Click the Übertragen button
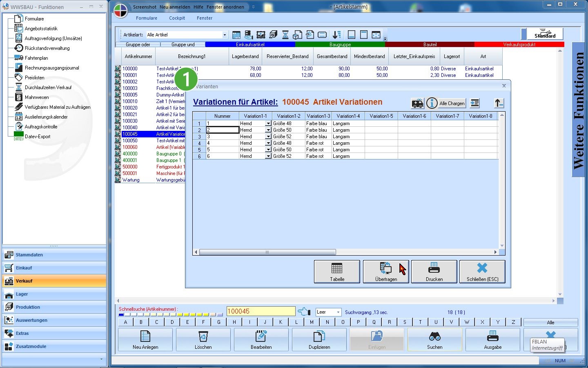Screen dimensions: 588x368 [x=386, y=272]
